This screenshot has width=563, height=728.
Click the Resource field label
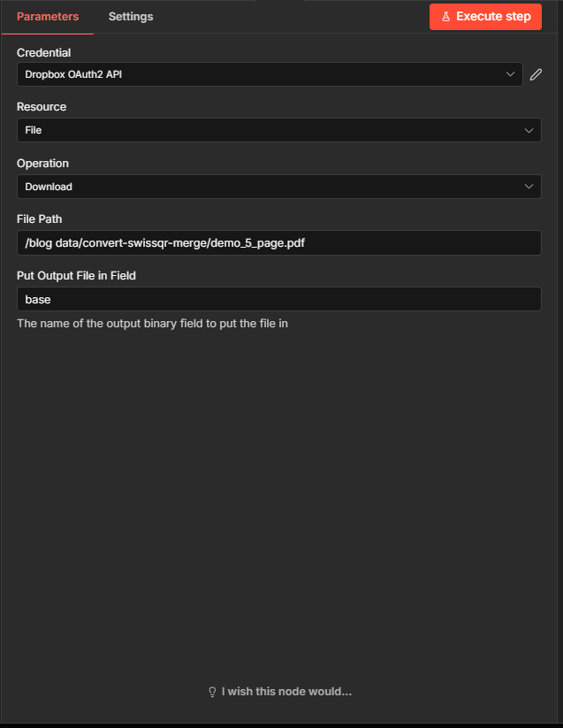(42, 107)
